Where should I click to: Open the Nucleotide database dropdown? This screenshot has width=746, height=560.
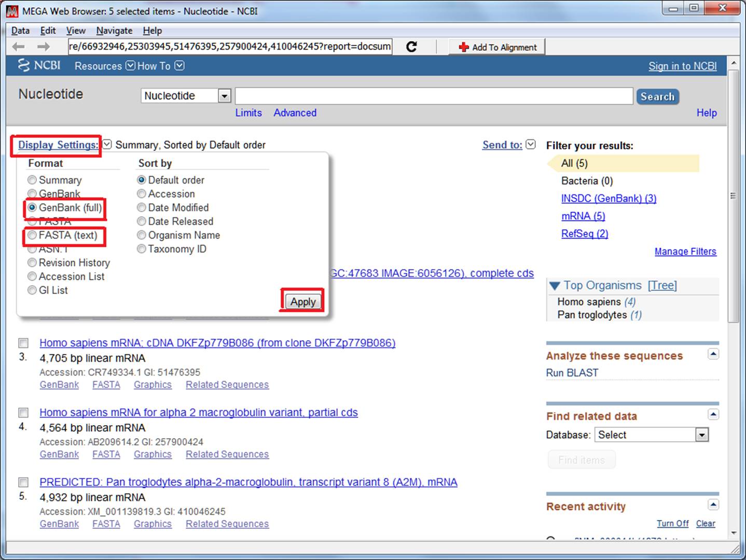click(224, 96)
